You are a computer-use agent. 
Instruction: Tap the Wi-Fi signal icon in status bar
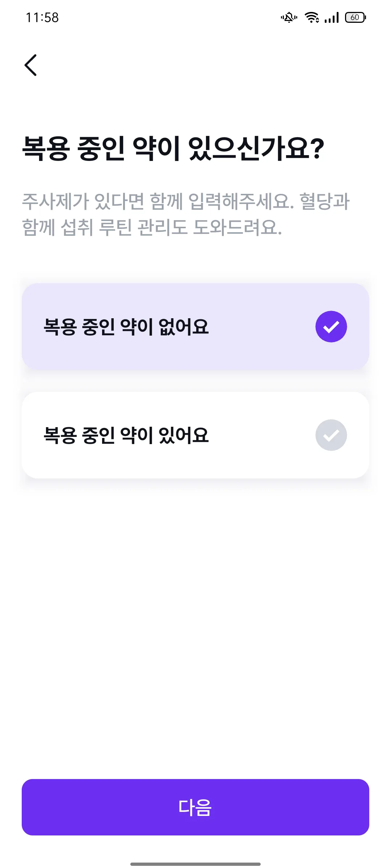(312, 17)
